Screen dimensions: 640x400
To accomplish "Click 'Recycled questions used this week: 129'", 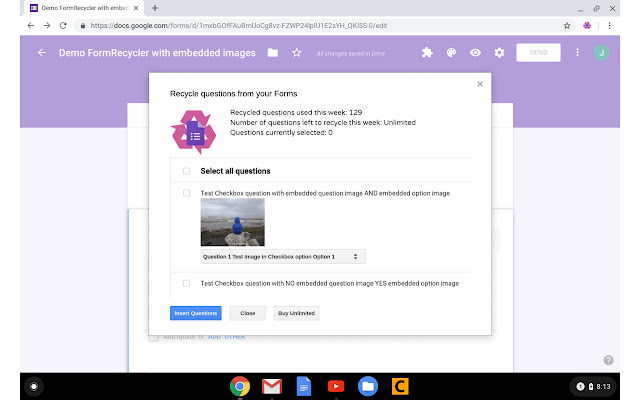I will coord(296,112).
